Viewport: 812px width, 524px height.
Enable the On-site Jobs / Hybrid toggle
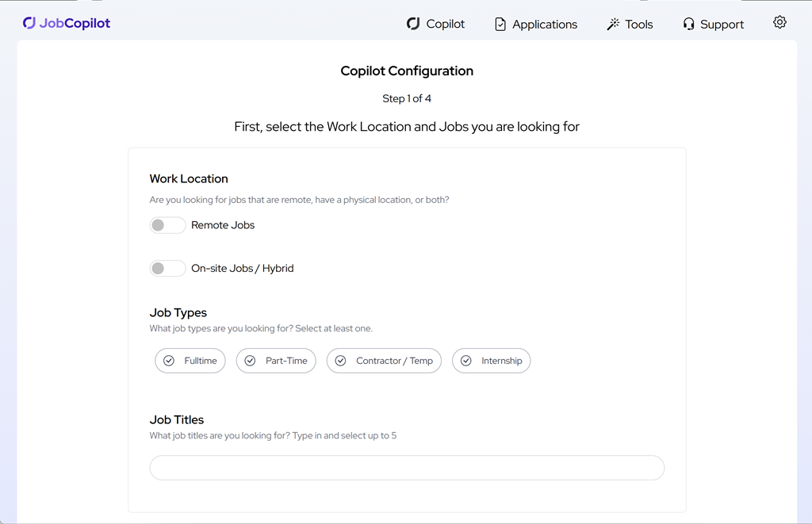[x=167, y=268]
